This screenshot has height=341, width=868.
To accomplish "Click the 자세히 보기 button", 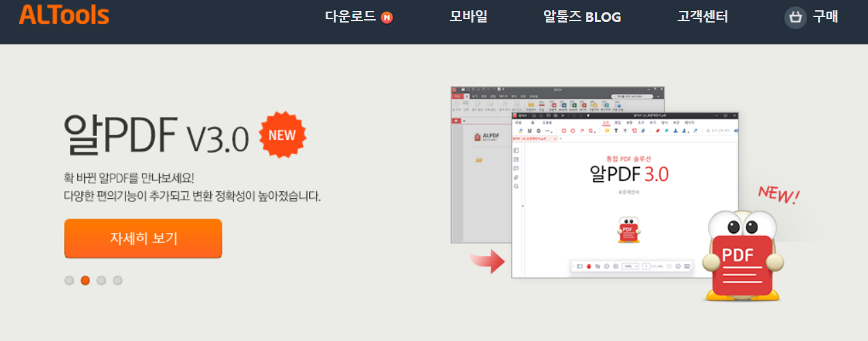I will coord(143,238).
